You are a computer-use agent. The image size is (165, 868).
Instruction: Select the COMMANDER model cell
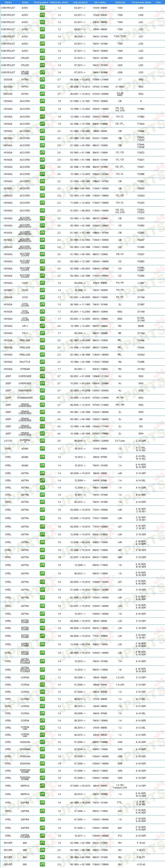point(25,398)
